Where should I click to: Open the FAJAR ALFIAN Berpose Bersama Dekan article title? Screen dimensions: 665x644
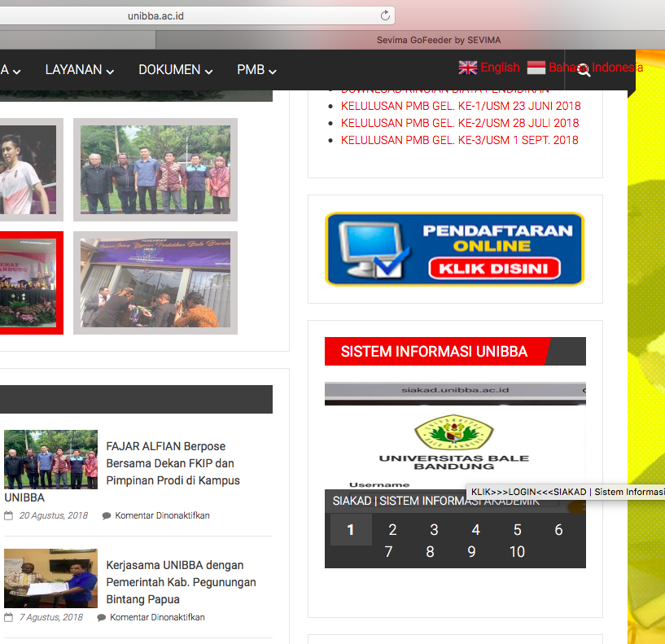click(x=173, y=463)
